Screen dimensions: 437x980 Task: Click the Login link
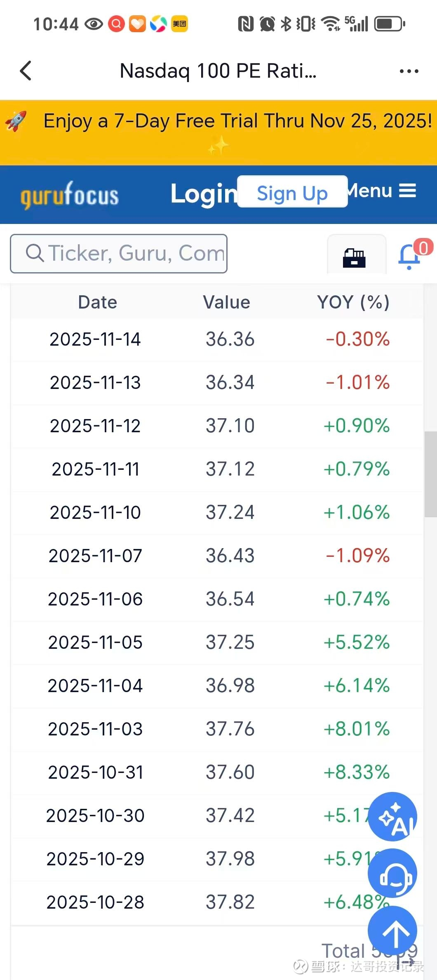(x=203, y=193)
